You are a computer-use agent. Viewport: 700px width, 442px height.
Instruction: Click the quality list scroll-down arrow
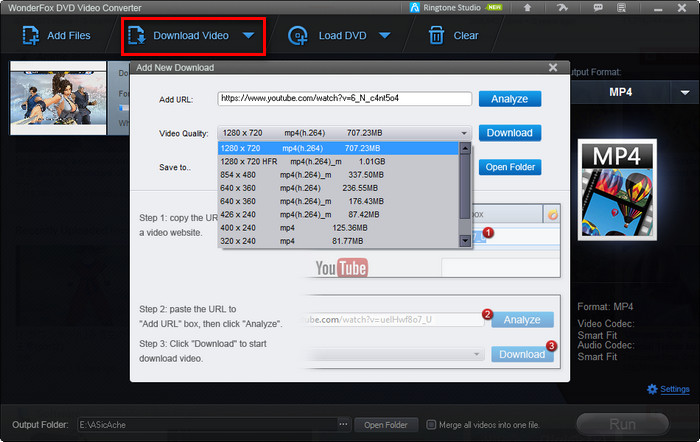tap(465, 241)
